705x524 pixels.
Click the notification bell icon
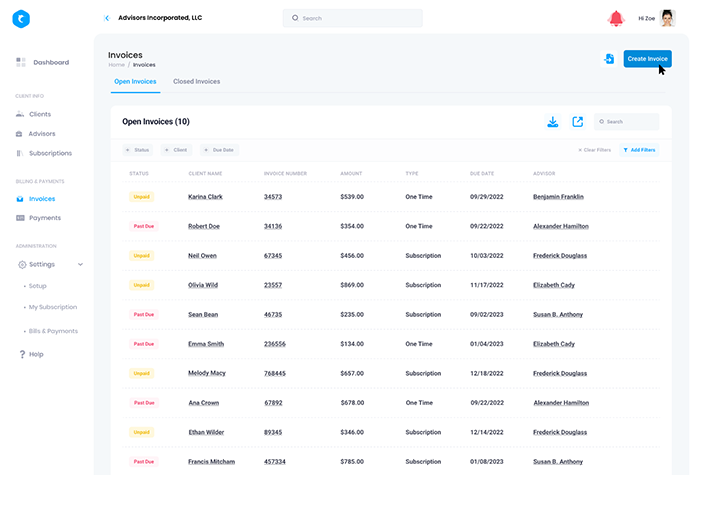(616, 18)
